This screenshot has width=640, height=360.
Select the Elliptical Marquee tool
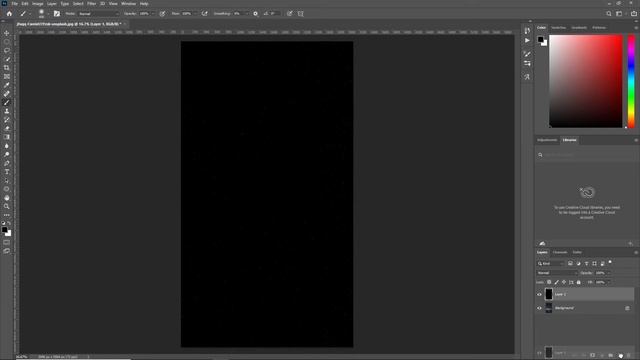[7, 42]
